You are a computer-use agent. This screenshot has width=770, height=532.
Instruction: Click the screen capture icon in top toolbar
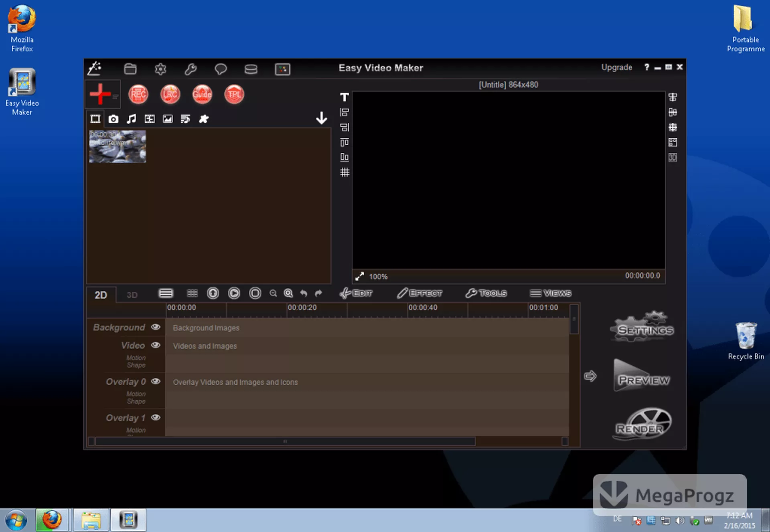click(x=282, y=69)
